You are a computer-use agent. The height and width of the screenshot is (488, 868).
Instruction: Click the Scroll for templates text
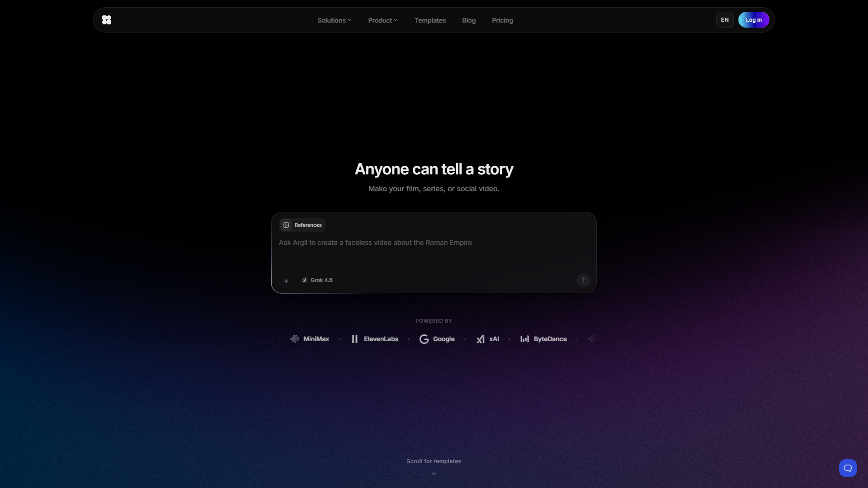[434, 461]
